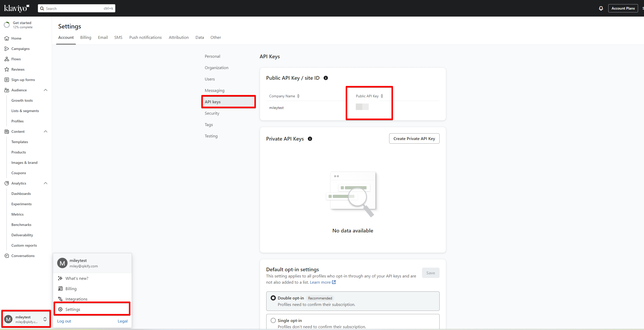
Task: Click the search magnifier icon
Action: 42,9
